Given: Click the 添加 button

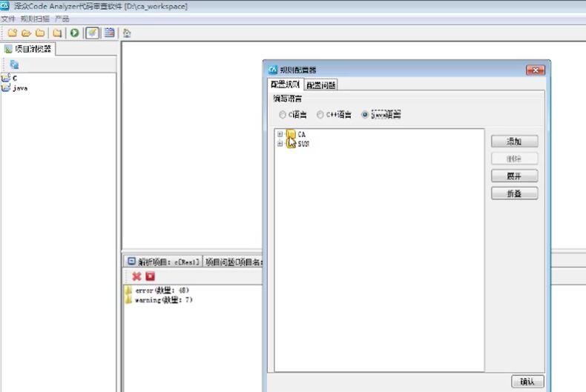Looking at the screenshot, I should point(514,141).
